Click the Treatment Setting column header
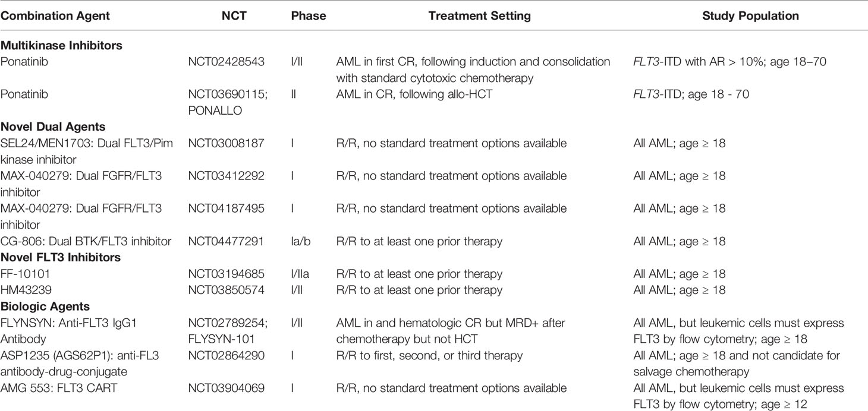Screen dimensions: 868x411 click(480, 16)
